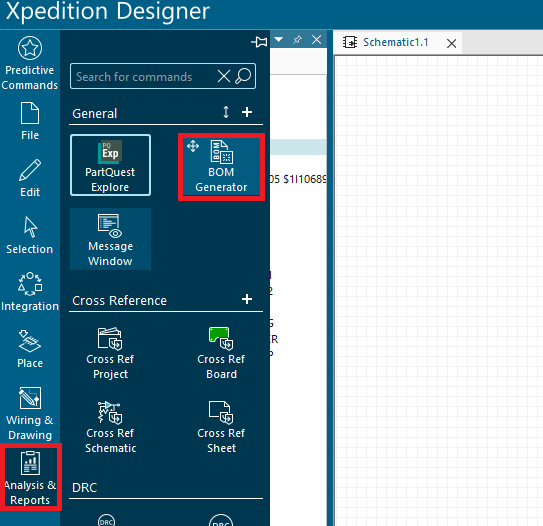
Task: Run Cross Ref Board
Action: click(221, 353)
